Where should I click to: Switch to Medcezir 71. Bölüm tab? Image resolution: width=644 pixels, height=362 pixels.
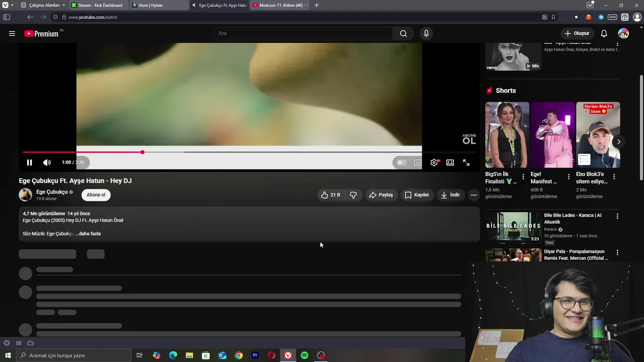point(279,5)
